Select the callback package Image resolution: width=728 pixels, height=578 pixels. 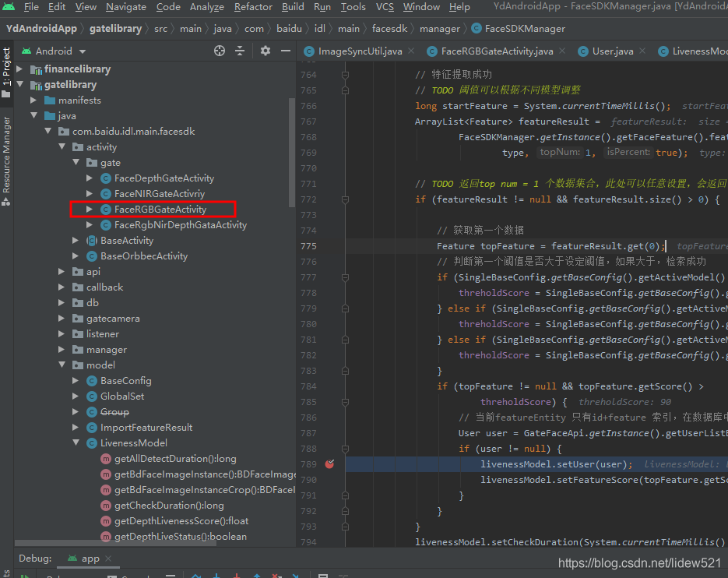(x=104, y=287)
